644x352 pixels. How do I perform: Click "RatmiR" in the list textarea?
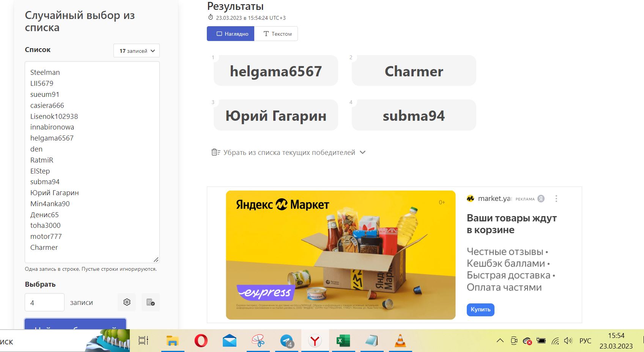tap(42, 160)
